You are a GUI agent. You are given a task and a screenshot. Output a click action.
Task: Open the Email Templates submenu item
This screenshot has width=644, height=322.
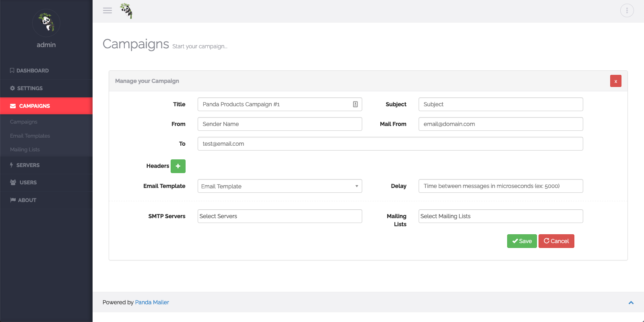tap(30, 136)
